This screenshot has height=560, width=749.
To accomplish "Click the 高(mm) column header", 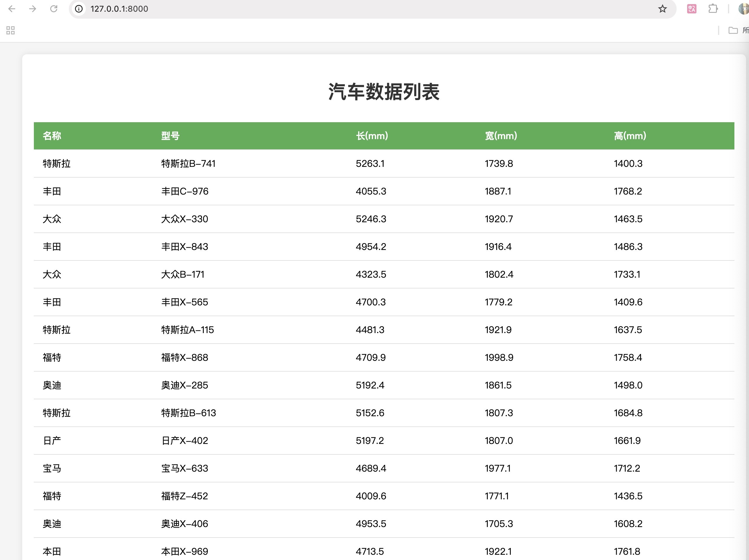I will [630, 136].
